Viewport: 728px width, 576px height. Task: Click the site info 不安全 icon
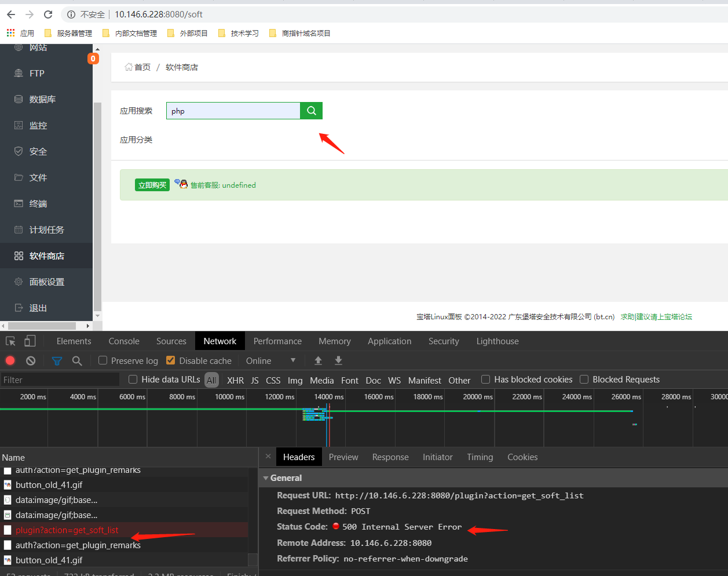[x=71, y=14]
